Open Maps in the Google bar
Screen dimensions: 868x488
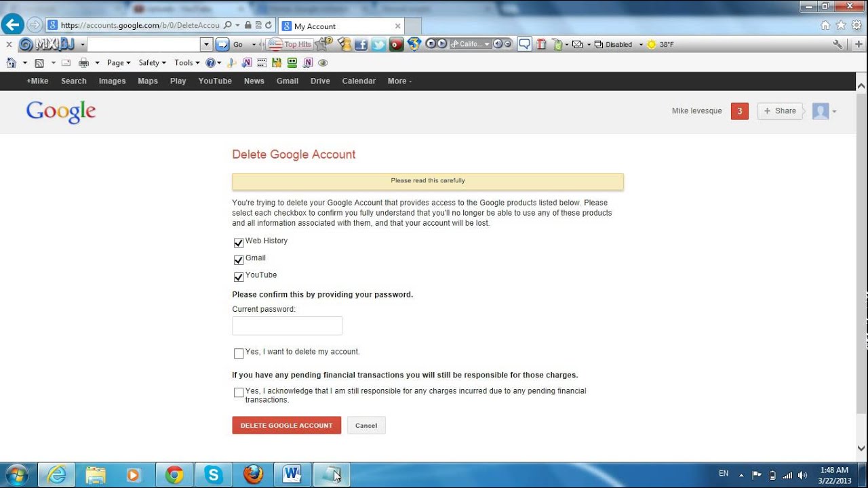(148, 81)
